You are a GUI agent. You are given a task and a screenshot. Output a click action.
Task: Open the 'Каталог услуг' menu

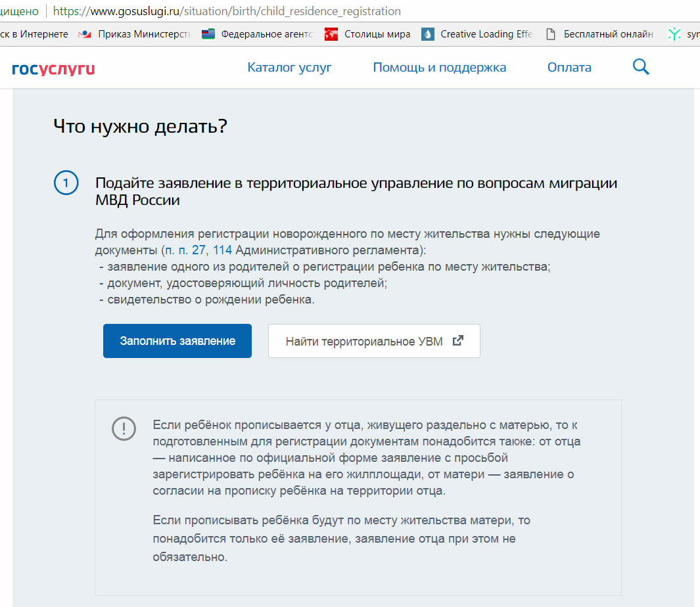click(289, 68)
